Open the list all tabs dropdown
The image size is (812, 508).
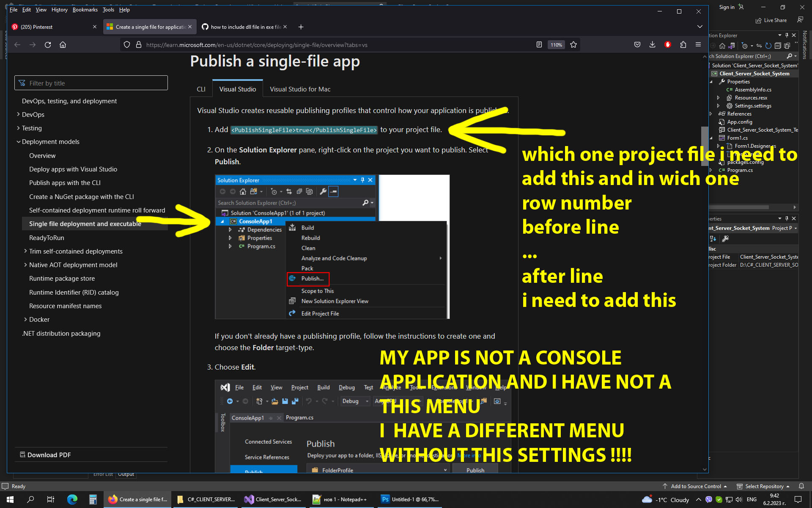click(700, 27)
